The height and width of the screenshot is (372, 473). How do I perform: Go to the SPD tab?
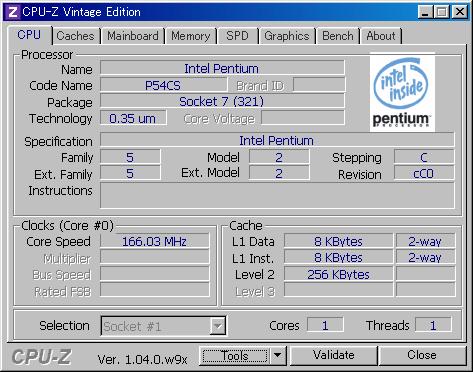pyautogui.click(x=237, y=36)
